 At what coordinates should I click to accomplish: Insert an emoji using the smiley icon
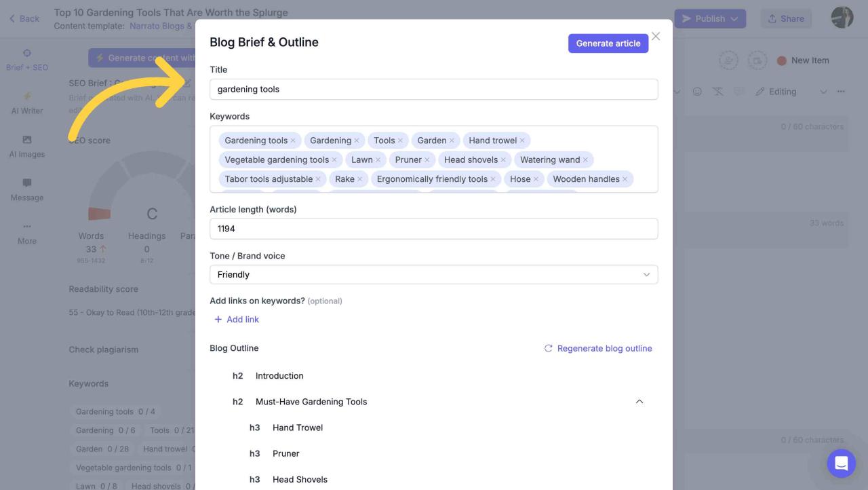point(697,91)
